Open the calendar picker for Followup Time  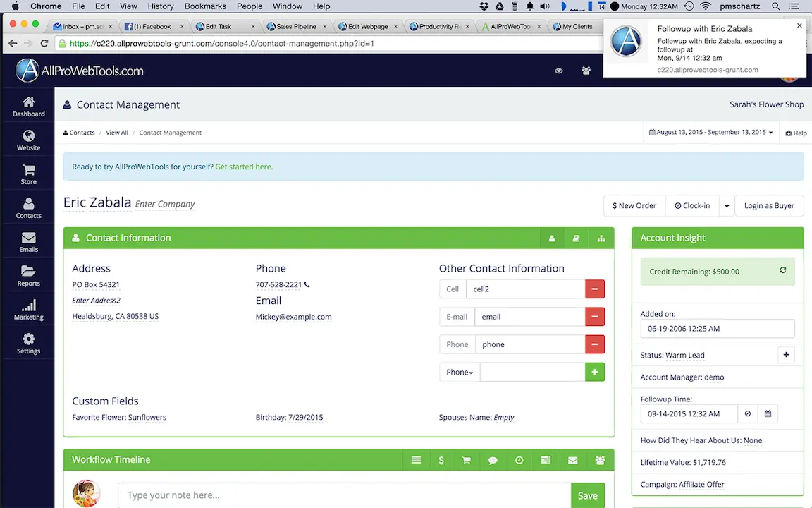click(768, 414)
